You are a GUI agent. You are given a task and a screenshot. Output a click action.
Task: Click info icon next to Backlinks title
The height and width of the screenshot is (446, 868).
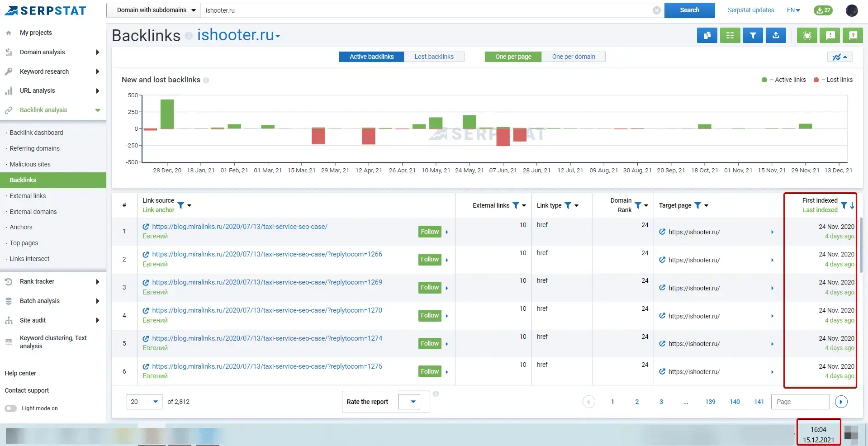click(x=189, y=36)
